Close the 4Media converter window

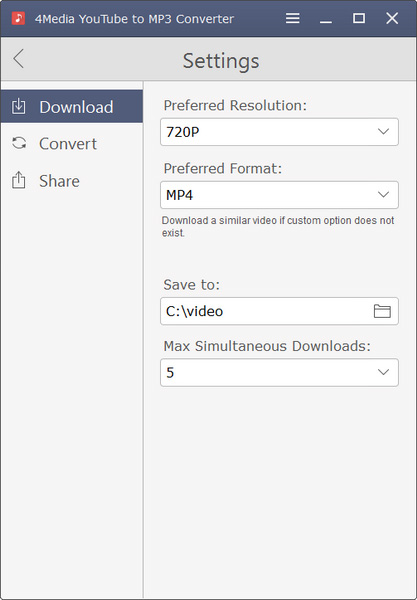click(x=392, y=18)
